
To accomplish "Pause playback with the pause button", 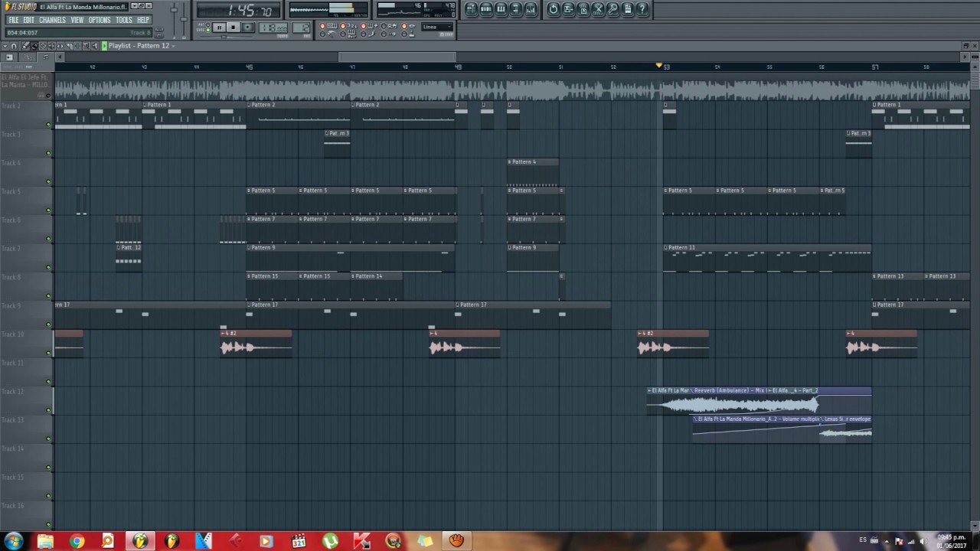I will pos(219,27).
